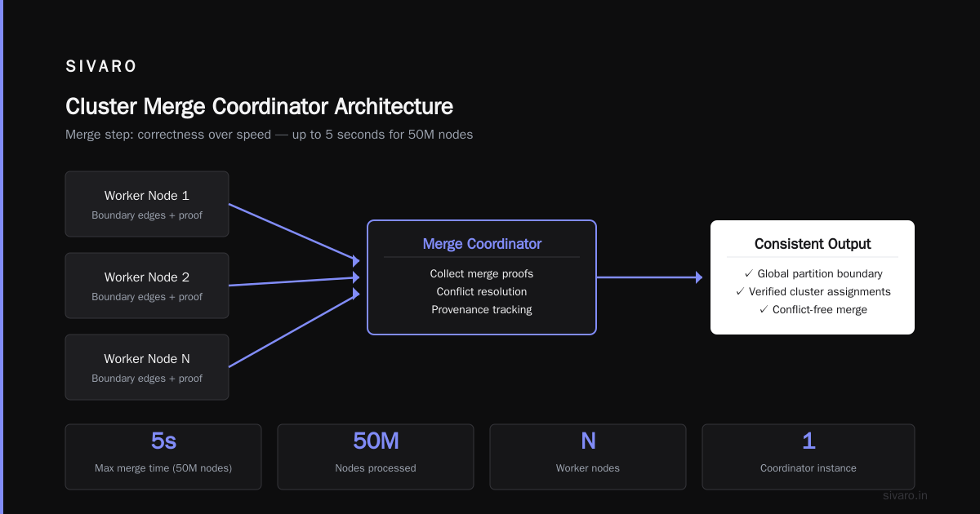Screen dimensions: 980x514
Task: Click the Consistent Output title
Action: click(813, 244)
